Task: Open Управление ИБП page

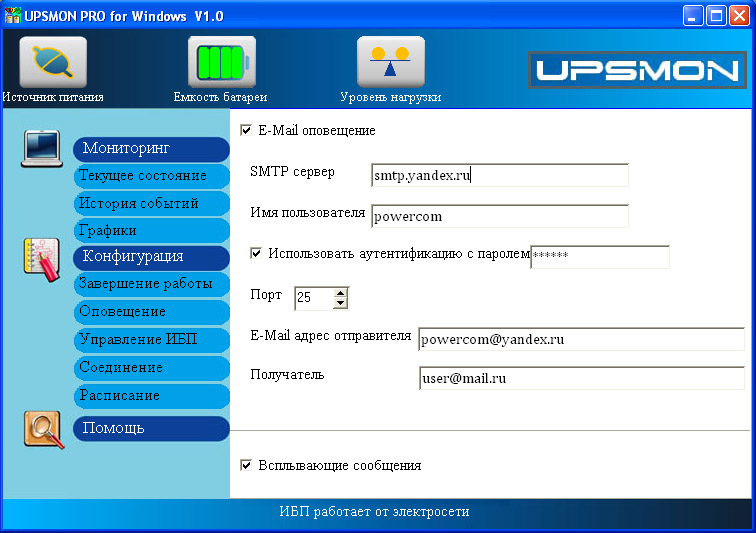Action: 151,340
